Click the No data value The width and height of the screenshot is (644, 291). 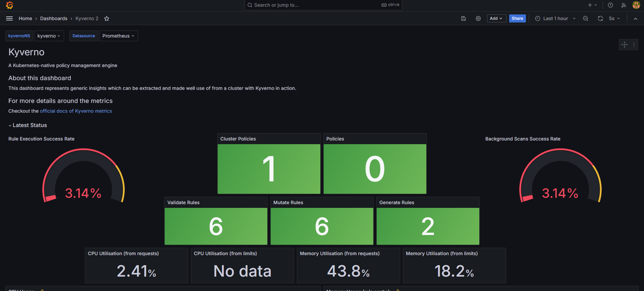click(x=243, y=271)
